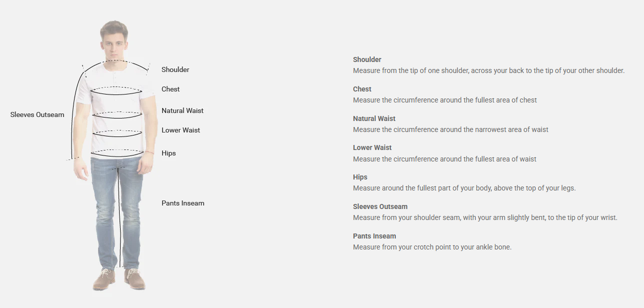The height and width of the screenshot is (308, 644).
Task: Click the Sleeves Outseam description heading
Action: pos(380,206)
